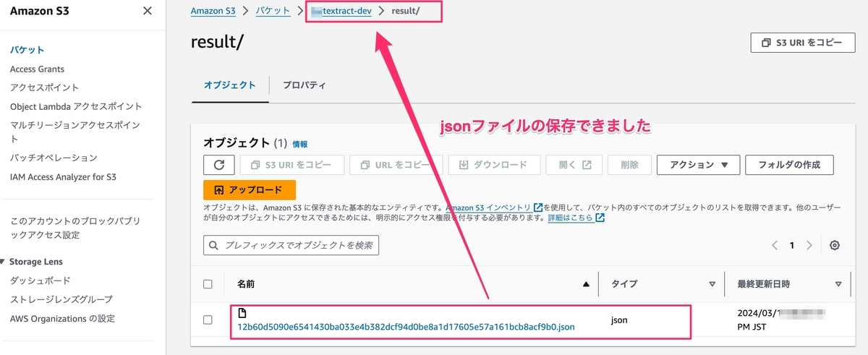Switch to the オブジェクト tab

[229, 85]
